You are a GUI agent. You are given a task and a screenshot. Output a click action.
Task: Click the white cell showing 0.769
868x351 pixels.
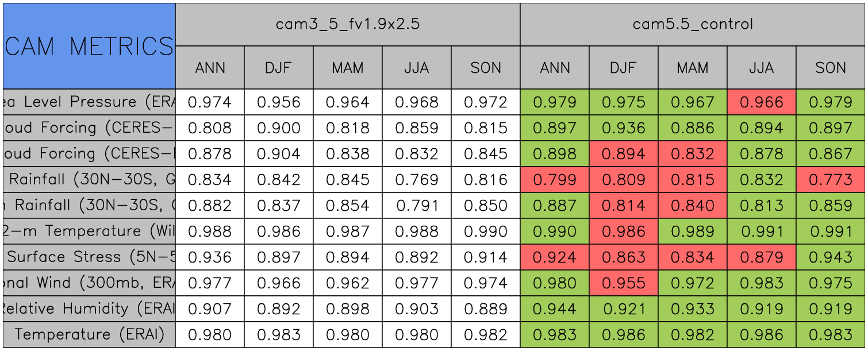416,180
